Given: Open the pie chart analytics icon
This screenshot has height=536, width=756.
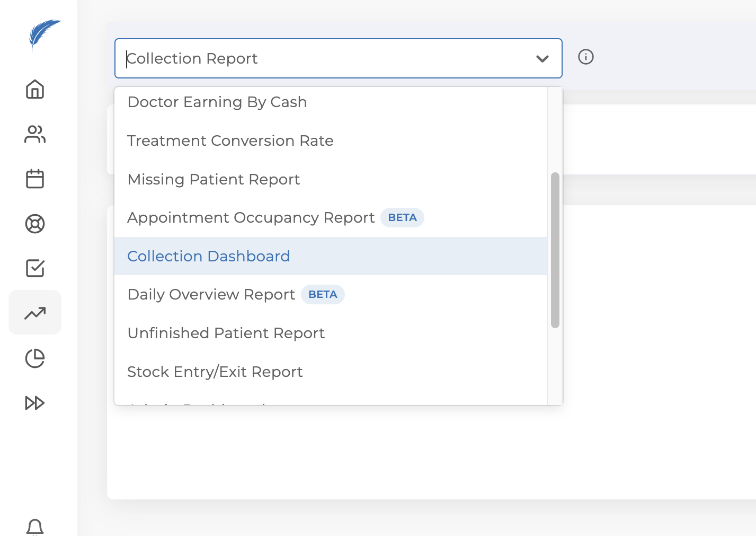Looking at the screenshot, I should click(x=35, y=358).
